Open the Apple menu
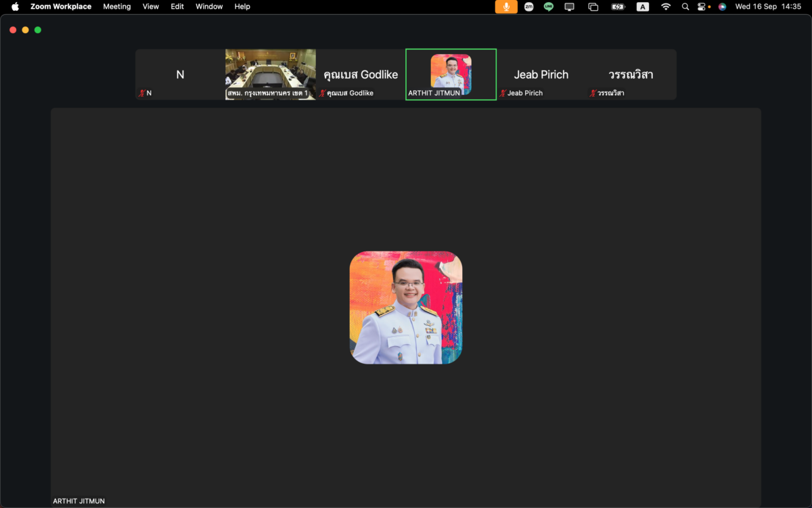 (15, 7)
